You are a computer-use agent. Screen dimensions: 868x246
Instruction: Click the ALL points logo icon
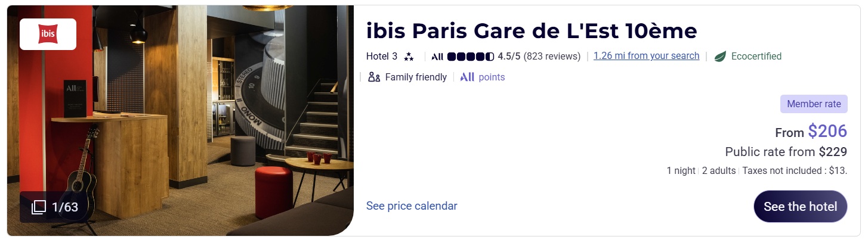(467, 77)
